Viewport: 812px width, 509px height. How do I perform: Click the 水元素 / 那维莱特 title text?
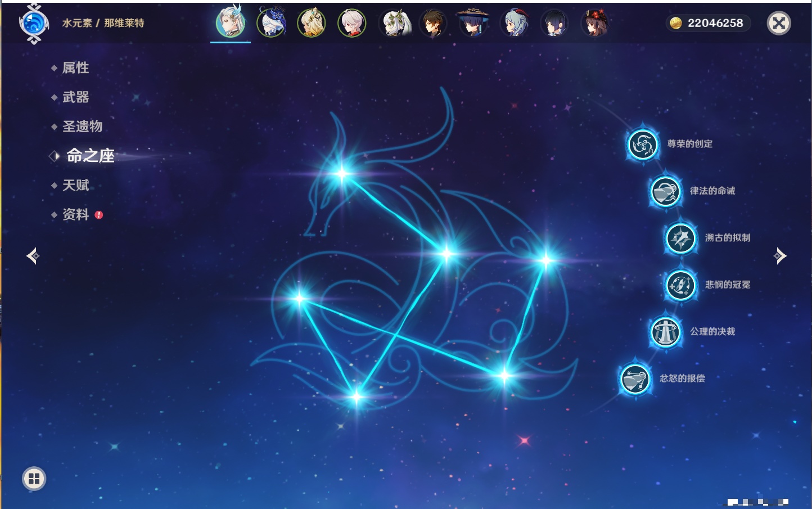click(103, 23)
